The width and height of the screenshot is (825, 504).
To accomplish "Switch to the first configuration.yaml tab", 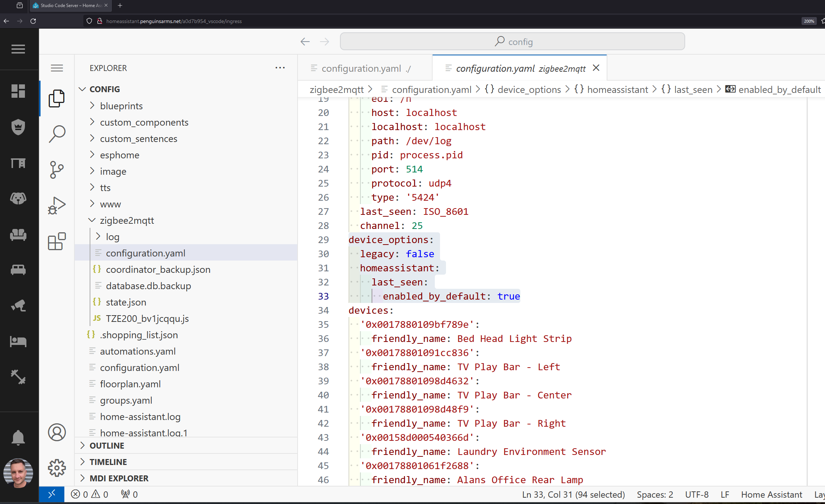I will point(361,68).
